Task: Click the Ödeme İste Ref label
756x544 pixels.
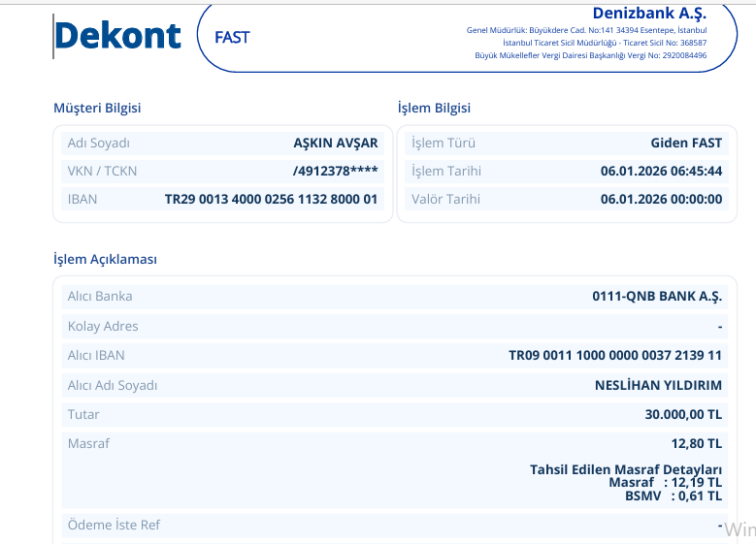Action: click(x=114, y=525)
